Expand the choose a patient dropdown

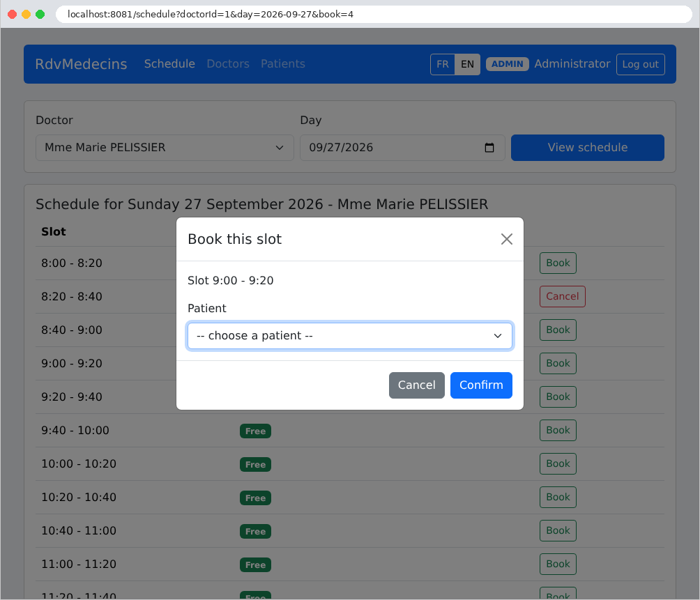click(x=349, y=336)
